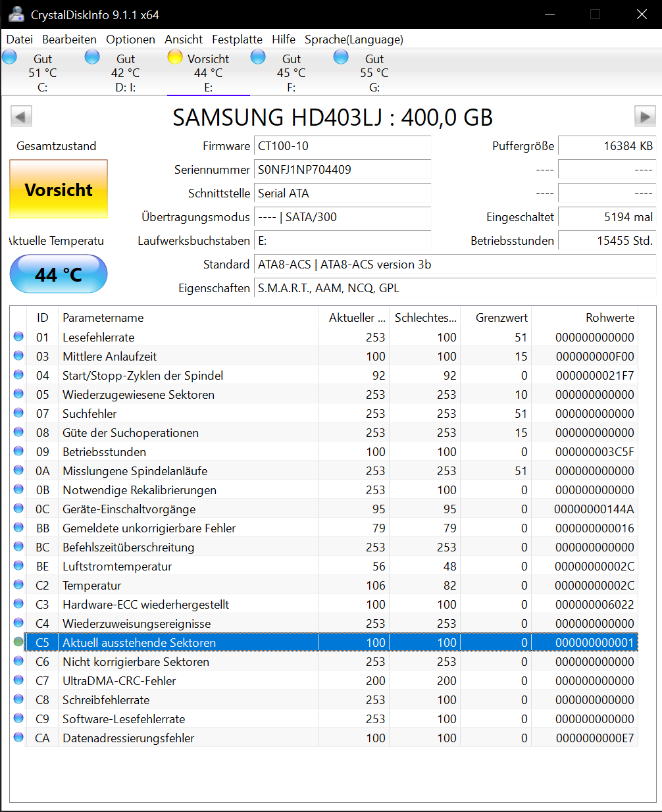Click the yellow Vorsicht health status button
This screenshot has height=812, width=662.
59,189
